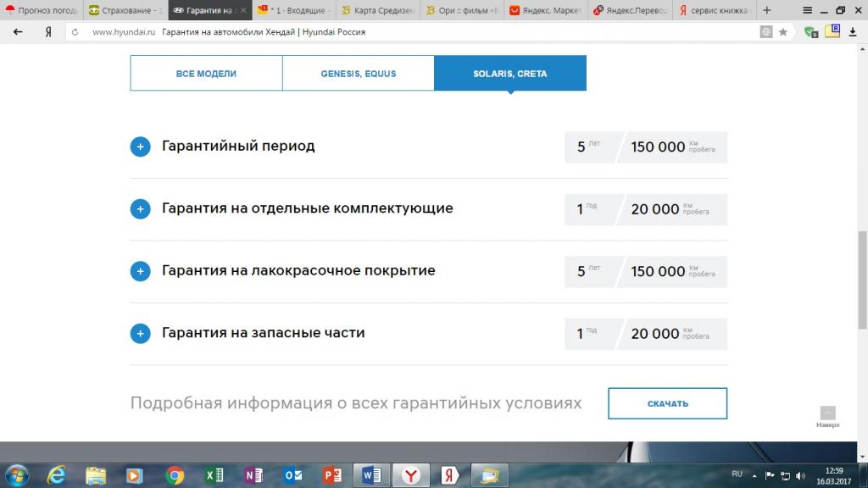Screen dimensions: 868x488
Task: Click the Гарантийный период heading
Action: tap(238, 146)
